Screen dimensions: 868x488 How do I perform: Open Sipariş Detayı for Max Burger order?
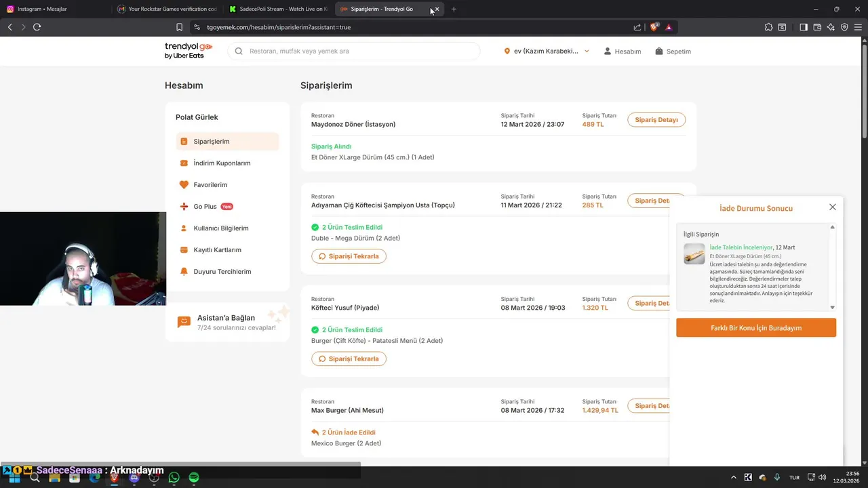tap(649, 406)
